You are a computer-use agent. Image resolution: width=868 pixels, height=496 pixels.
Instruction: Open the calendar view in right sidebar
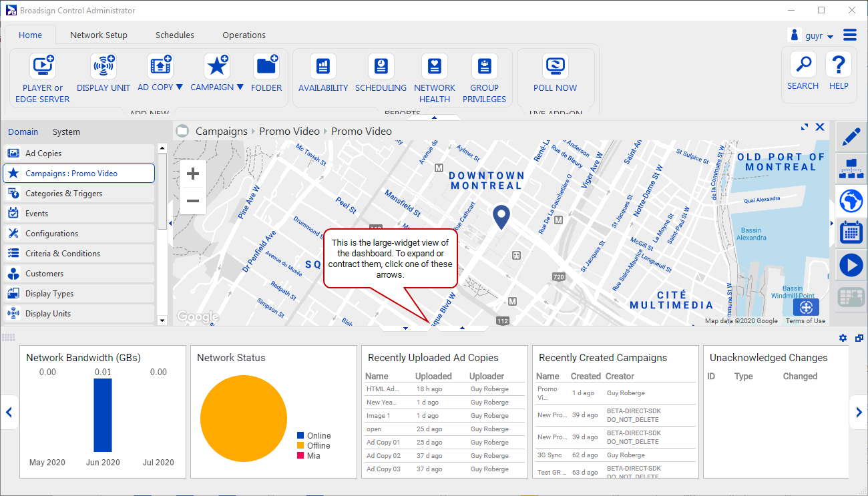(x=851, y=233)
